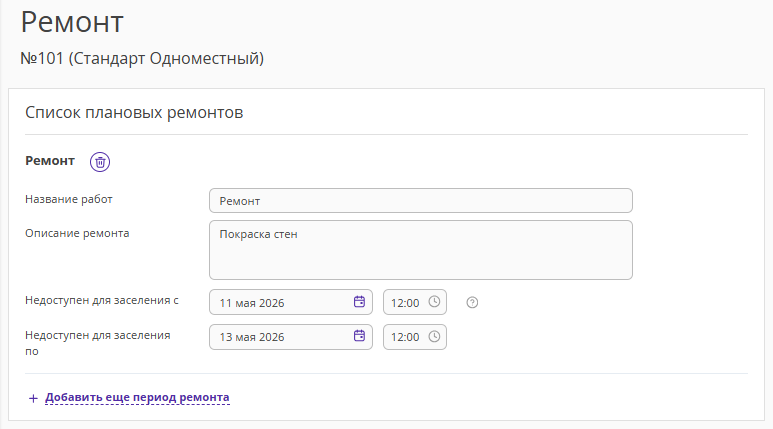Edit the start time 12:00 field
Screen dimensions: 773x429
tap(415, 302)
